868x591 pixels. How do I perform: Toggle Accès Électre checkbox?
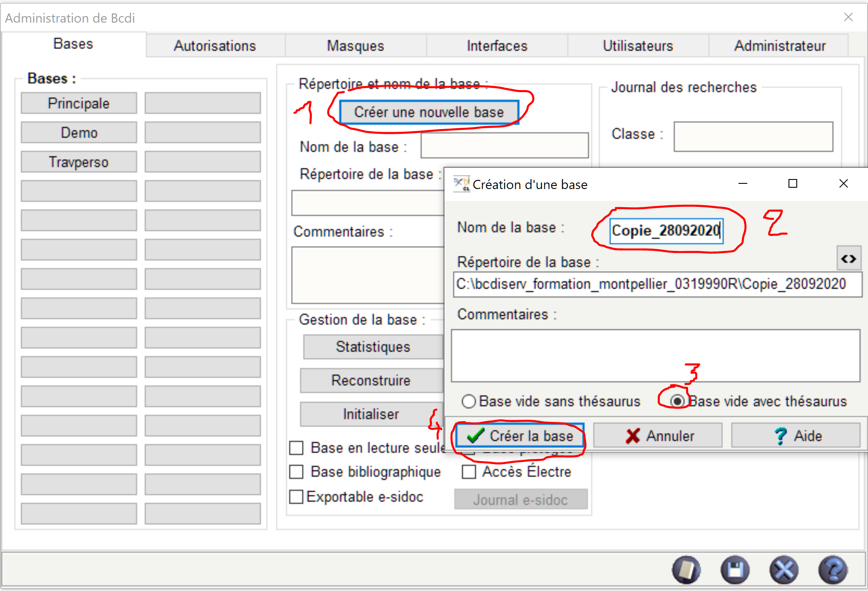tap(469, 472)
